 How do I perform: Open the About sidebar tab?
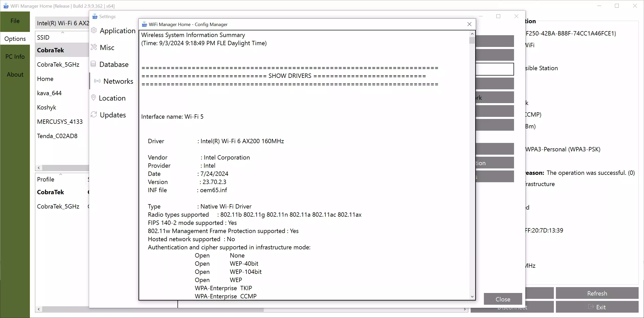point(15,74)
